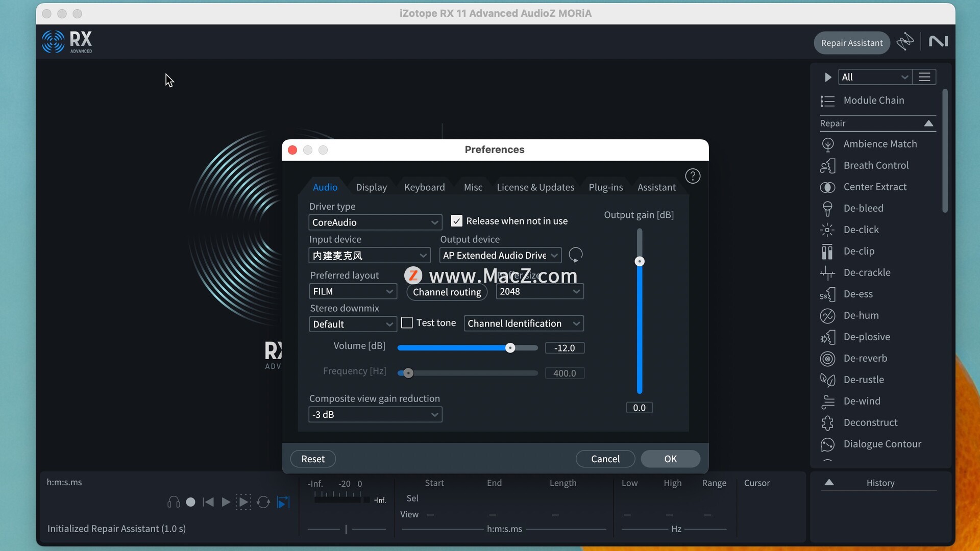Screen dimensions: 980x551
Task: Open the All module filter dropdown
Action: coord(874,77)
